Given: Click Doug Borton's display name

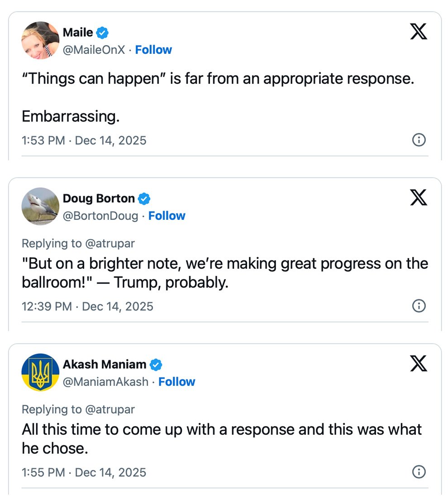Looking at the screenshot, I should 99,199.
